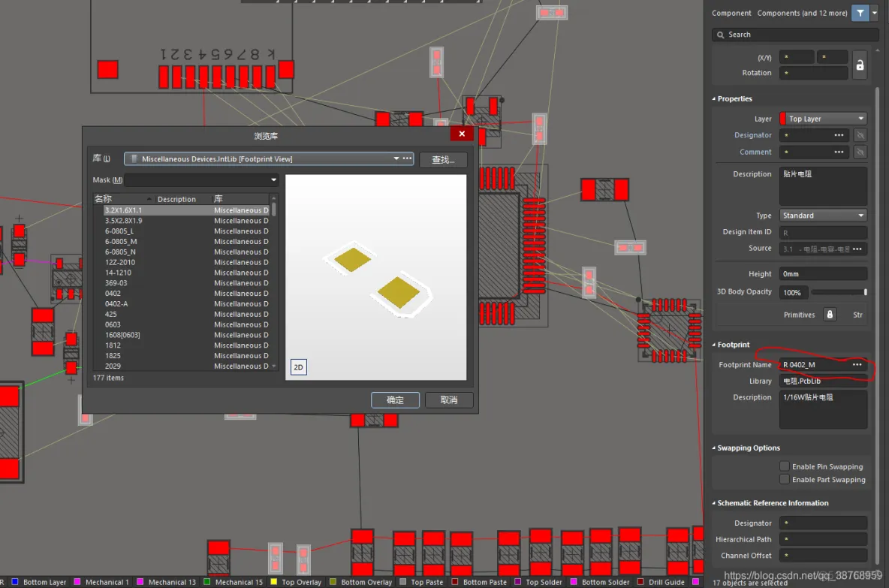Click the ellipsis in the Comment field
The height and width of the screenshot is (588, 889).
click(x=839, y=152)
